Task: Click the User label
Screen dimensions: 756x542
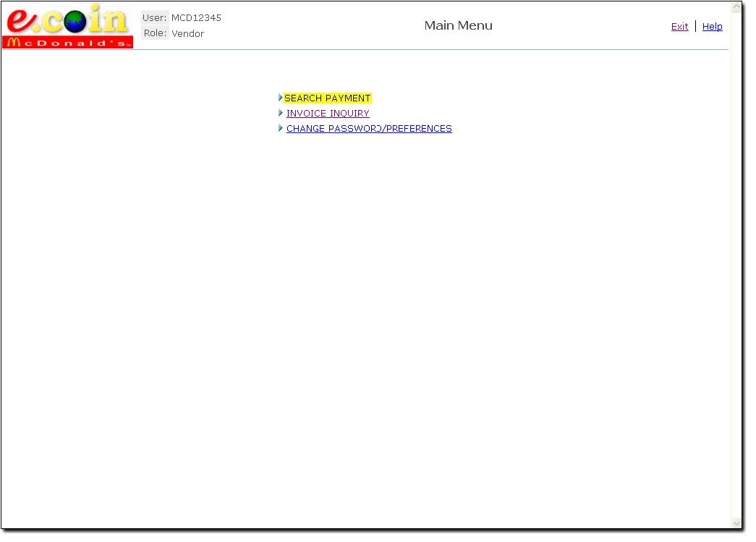Action: (154, 18)
